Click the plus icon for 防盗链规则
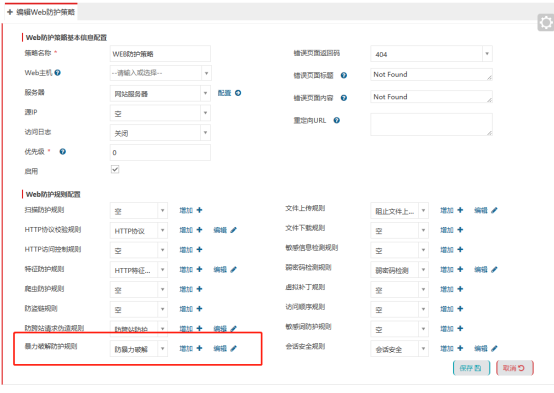 pyautogui.click(x=200, y=309)
